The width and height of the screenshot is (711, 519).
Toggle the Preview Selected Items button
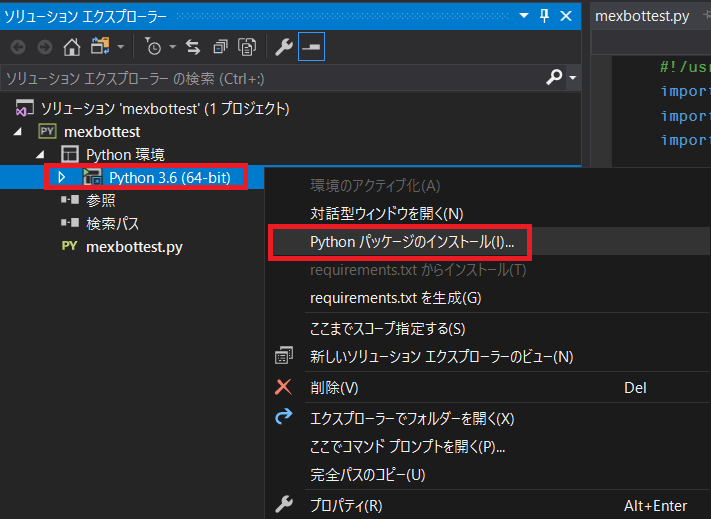(x=310, y=47)
